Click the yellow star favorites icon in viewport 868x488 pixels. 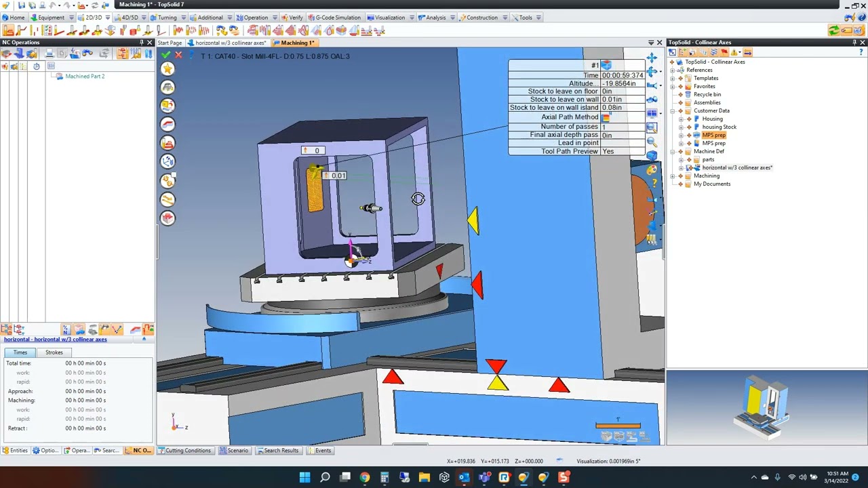tap(167, 68)
